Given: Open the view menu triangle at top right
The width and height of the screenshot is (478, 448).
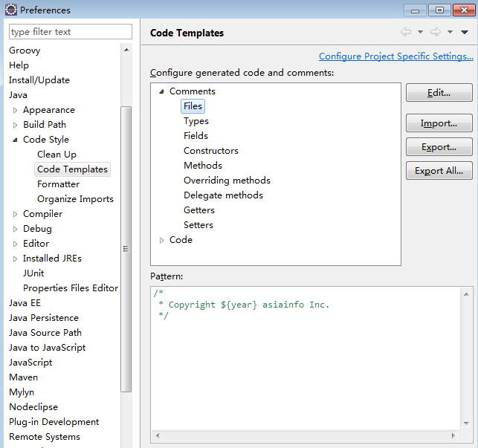Looking at the screenshot, I should (x=465, y=33).
